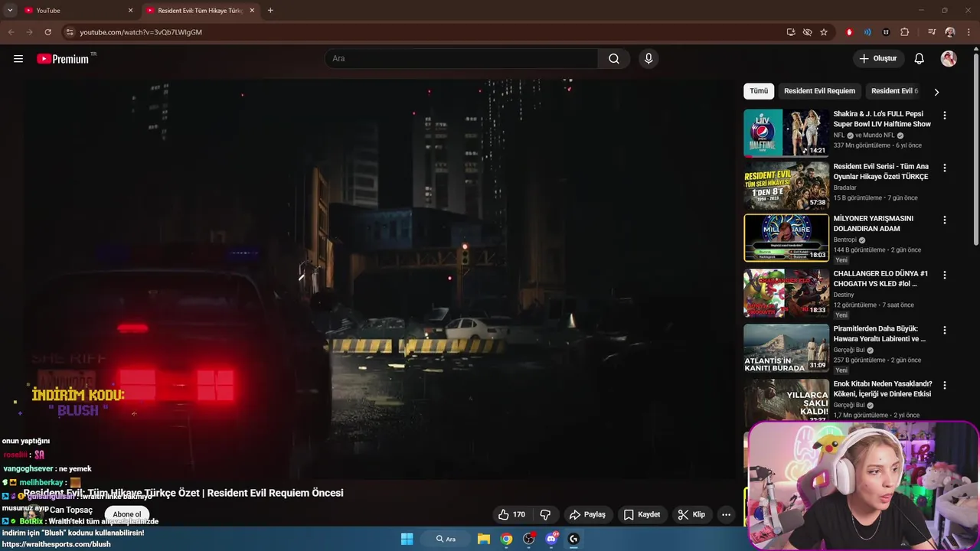Image resolution: width=980 pixels, height=551 pixels.
Task: Switch to Chrome via taskbar icon
Action: [506, 539]
